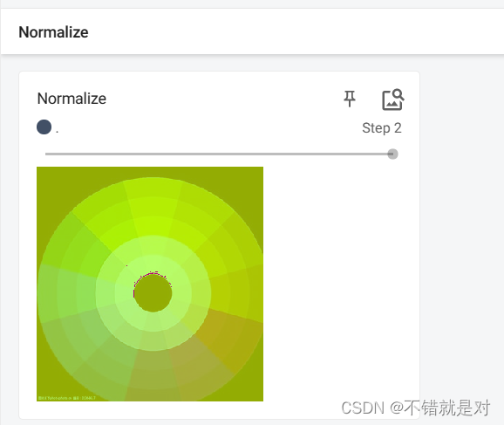Click the olive center circle of image

click(153, 293)
